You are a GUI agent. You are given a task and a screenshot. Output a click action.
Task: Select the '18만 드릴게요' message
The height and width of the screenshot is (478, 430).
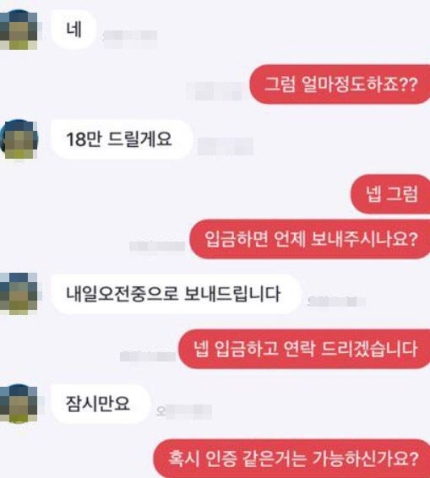coord(122,139)
